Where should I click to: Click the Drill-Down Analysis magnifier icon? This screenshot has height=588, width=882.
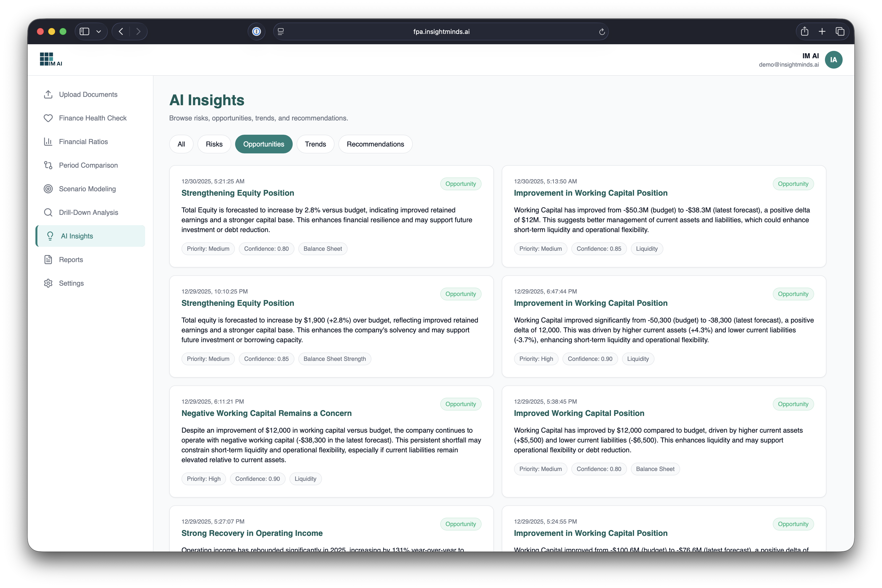(x=48, y=213)
